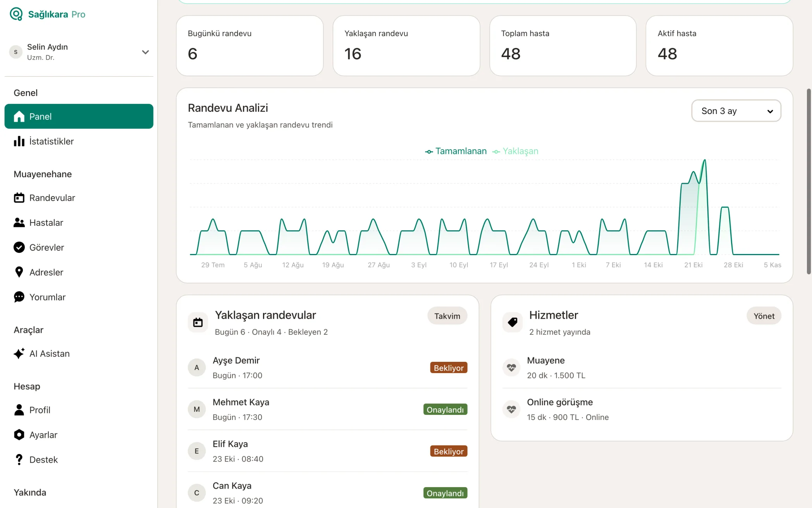This screenshot has width=812, height=508.
Task: Click the page vertical scrollbar
Action: click(x=809, y=181)
